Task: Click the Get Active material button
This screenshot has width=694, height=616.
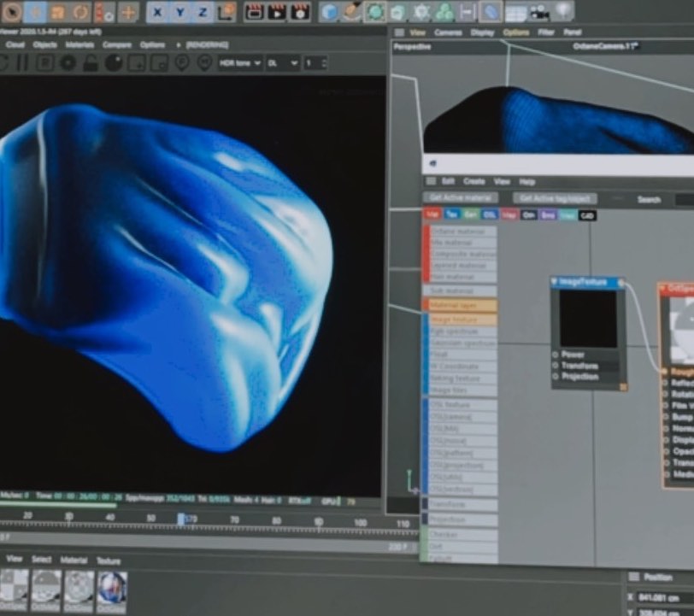Action: (461, 198)
